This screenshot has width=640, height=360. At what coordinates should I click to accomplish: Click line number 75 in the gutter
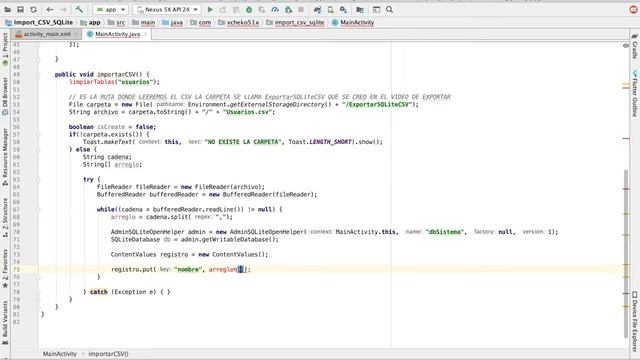[16, 269]
